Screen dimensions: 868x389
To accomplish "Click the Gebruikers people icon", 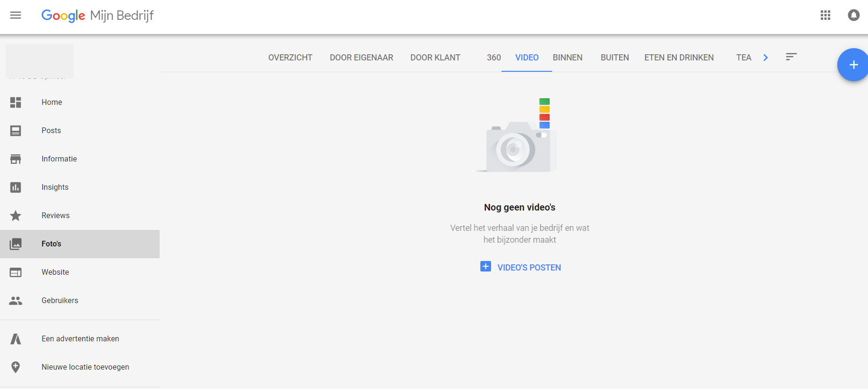I will click(16, 301).
